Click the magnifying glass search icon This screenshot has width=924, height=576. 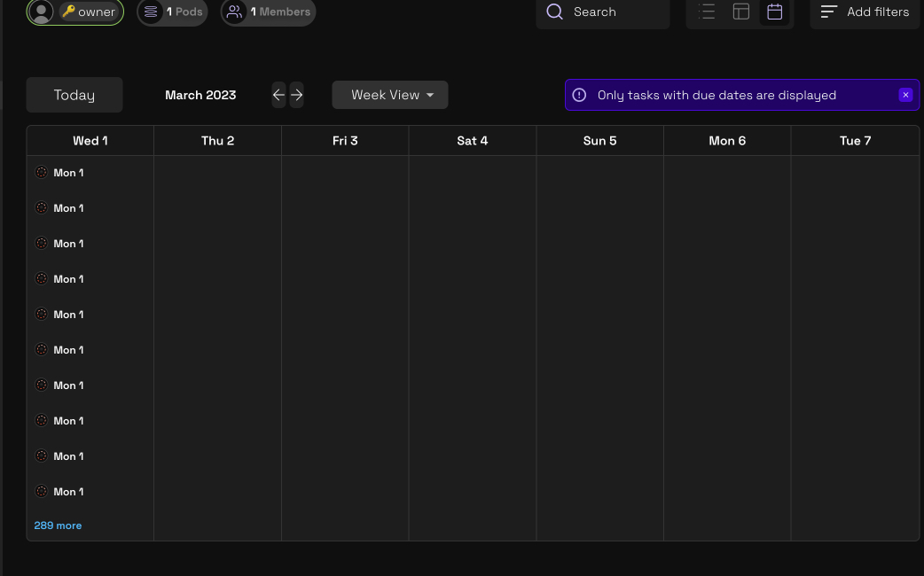[554, 12]
